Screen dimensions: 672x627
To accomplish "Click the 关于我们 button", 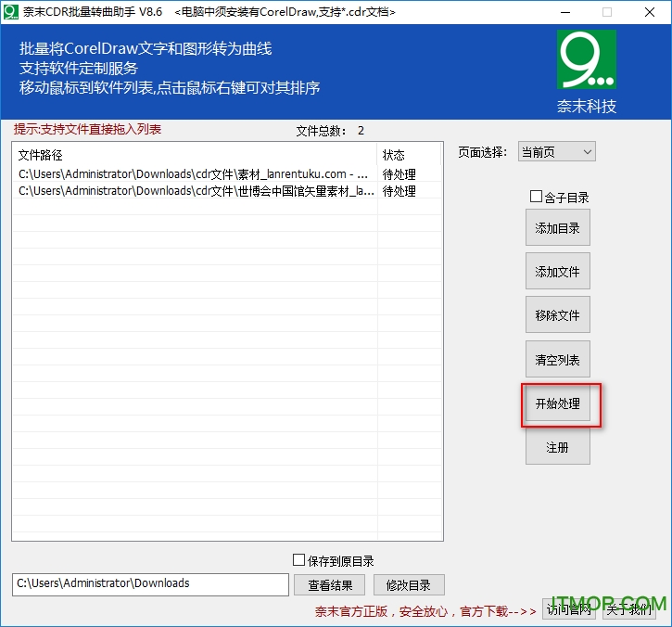I will coord(629,609).
